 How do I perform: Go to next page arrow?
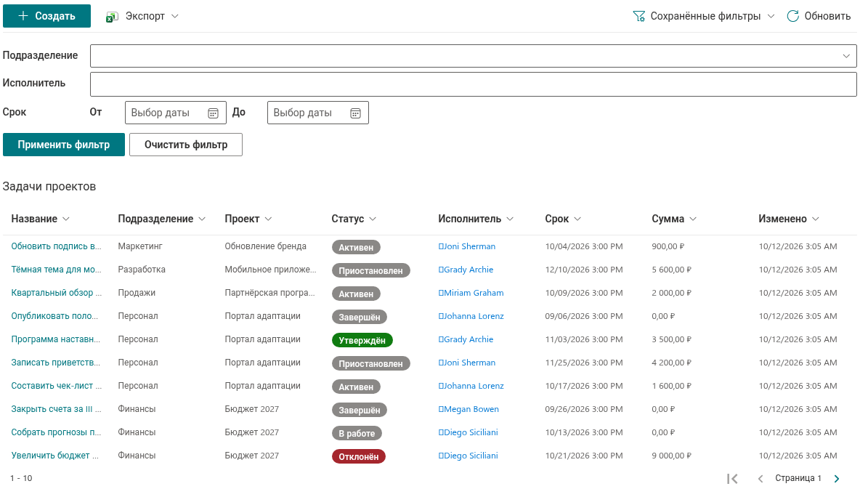[x=837, y=479]
